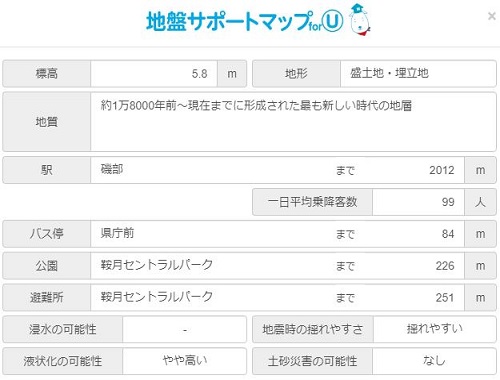Click the mascot character icon beside the logo
The width and height of the screenshot is (500, 380).
tap(359, 19)
